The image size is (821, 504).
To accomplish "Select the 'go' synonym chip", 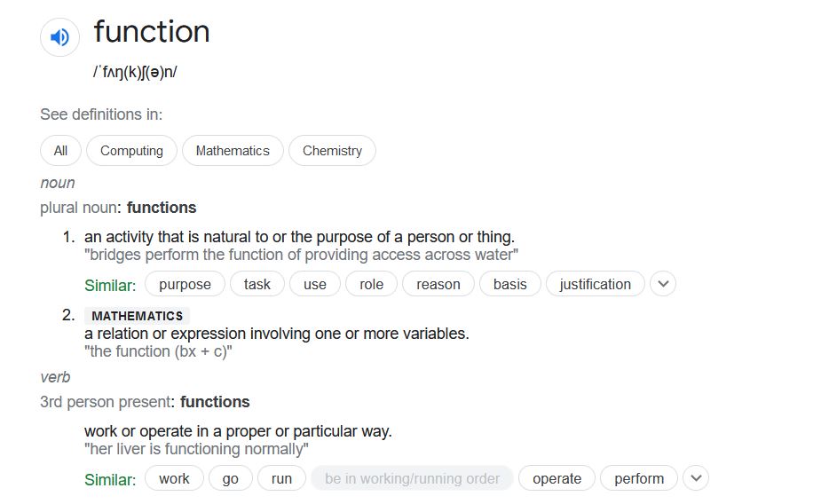I will coord(231,478).
